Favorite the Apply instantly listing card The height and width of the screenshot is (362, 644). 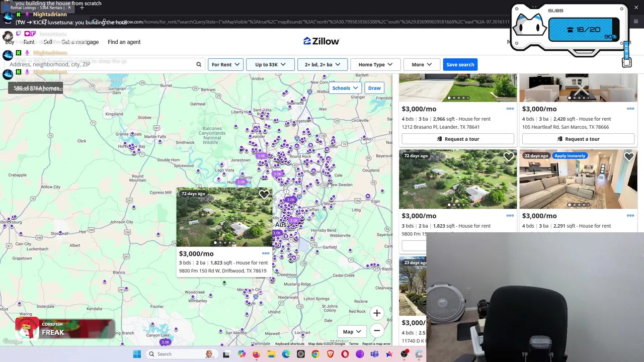(x=629, y=157)
